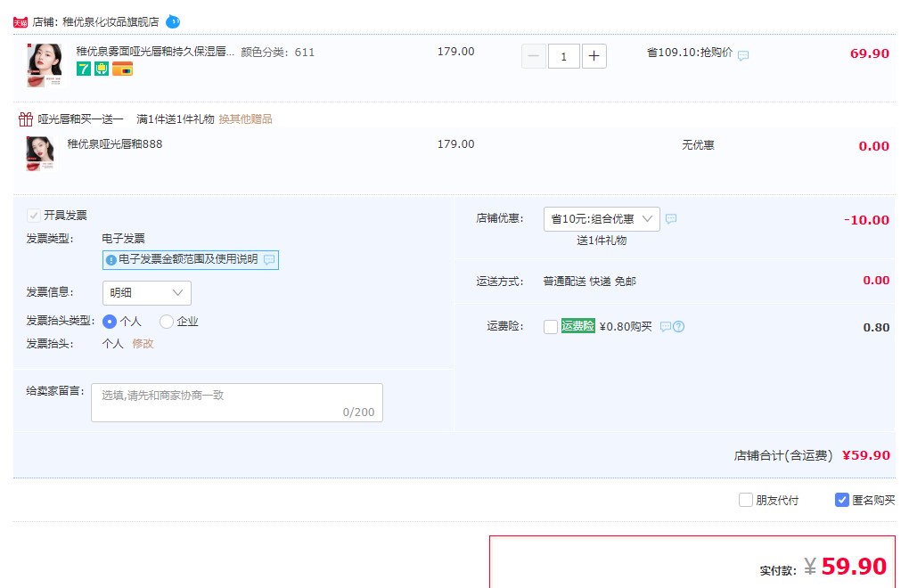The width and height of the screenshot is (909, 588).
Task: Click the comment icon beside 组合优惠 dropdown
Action: (x=671, y=219)
